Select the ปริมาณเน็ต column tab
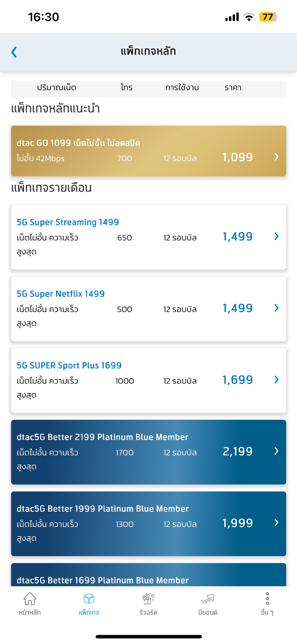Viewport: 297px width, 644px height. pos(57,88)
